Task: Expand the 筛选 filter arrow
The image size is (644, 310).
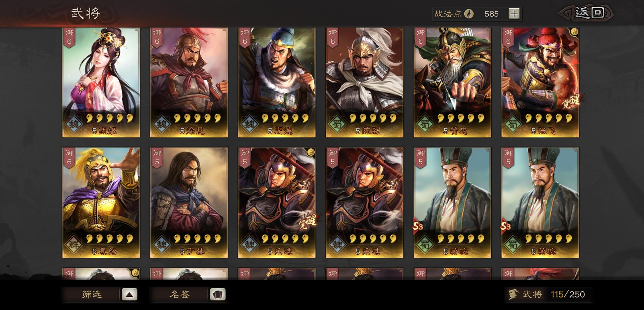Action: coord(129,294)
